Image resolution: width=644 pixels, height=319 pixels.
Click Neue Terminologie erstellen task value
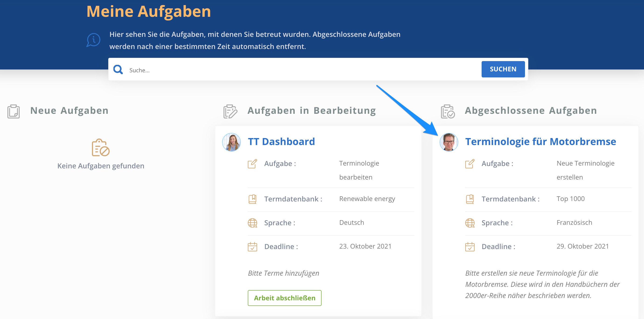(585, 170)
